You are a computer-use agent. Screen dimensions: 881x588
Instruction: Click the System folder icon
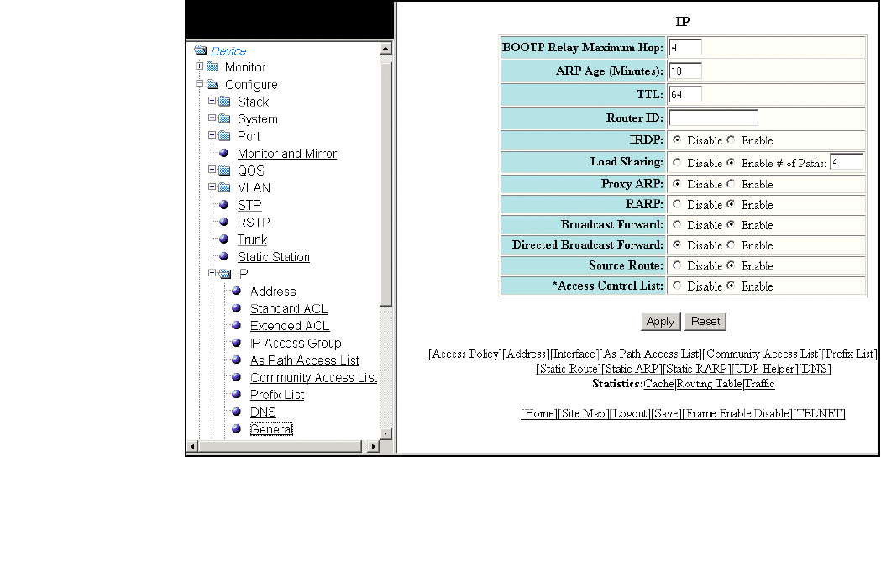225,118
